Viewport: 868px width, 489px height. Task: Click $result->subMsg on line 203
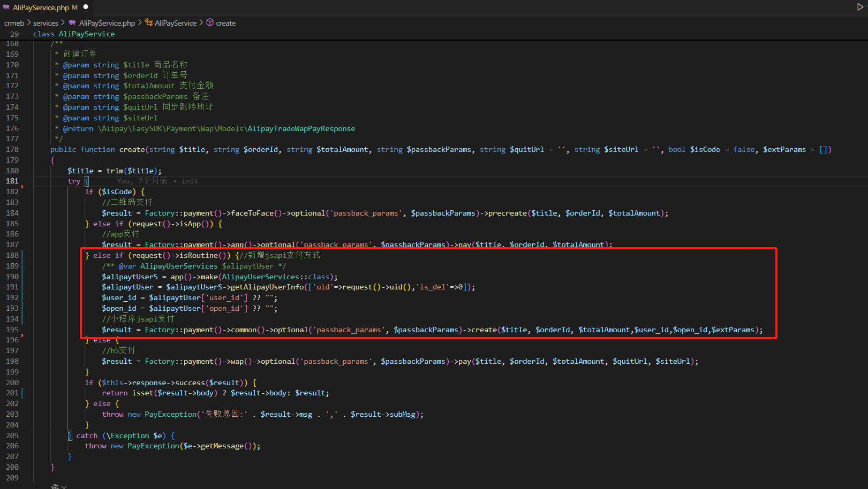click(383, 414)
